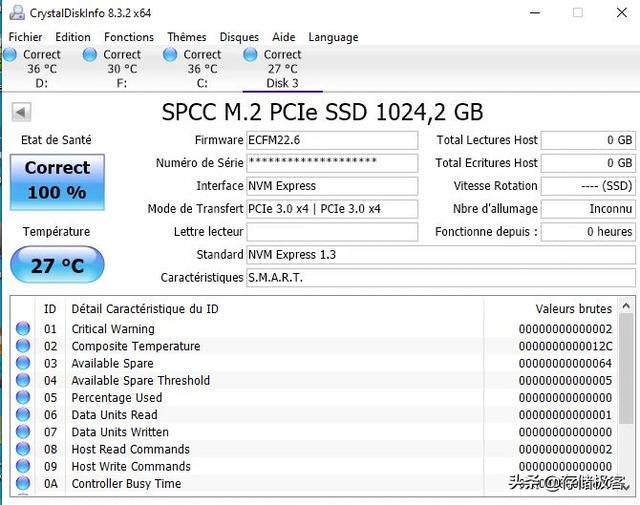Open the Aide menu
Screen dimensions: 640x505
coord(284,37)
